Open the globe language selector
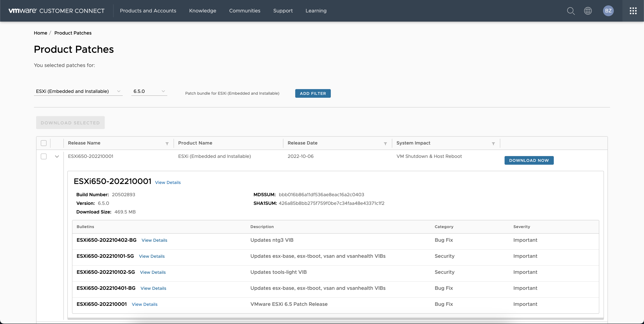Image resolution: width=644 pixels, height=324 pixels. [x=588, y=11]
